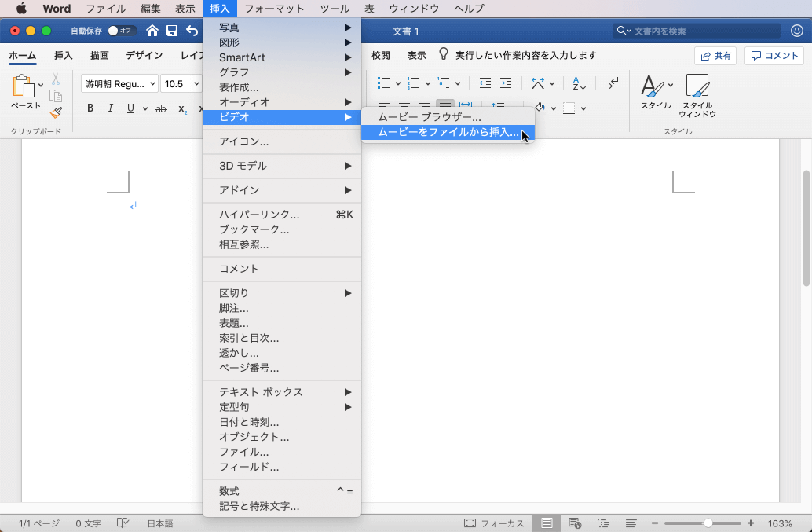Click the フォーカス mode button
Screen dimensions: 812x532
(494, 523)
